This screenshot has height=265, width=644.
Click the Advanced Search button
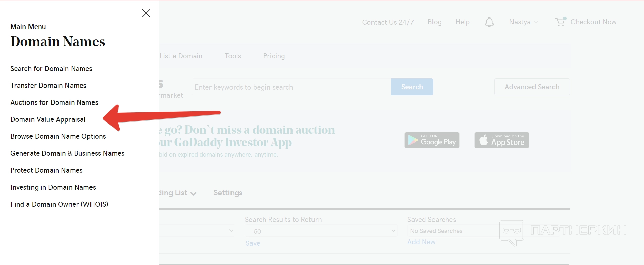(532, 87)
